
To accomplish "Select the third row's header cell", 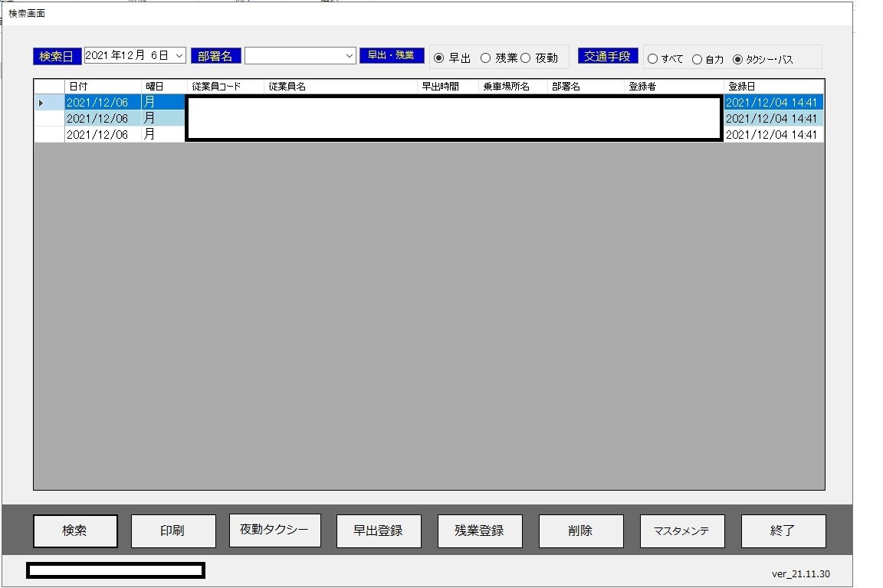I will (x=49, y=135).
